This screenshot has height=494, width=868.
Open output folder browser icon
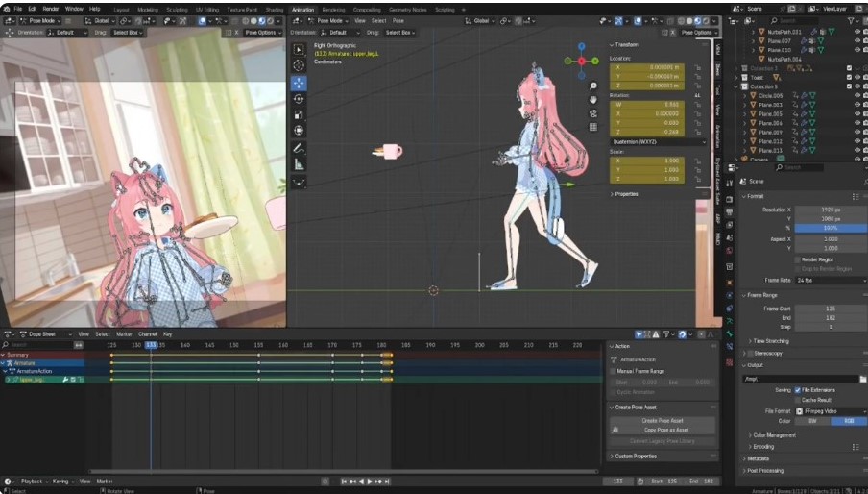pyautogui.click(x=863, y=380)
